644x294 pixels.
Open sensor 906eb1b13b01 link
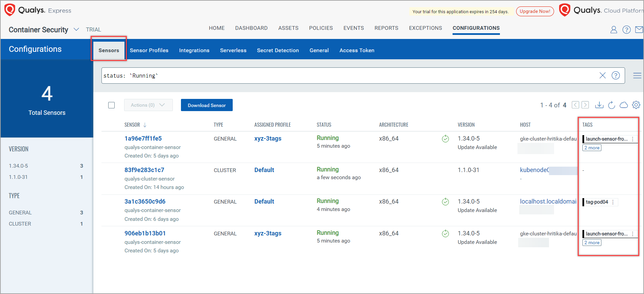click(145, 233)
